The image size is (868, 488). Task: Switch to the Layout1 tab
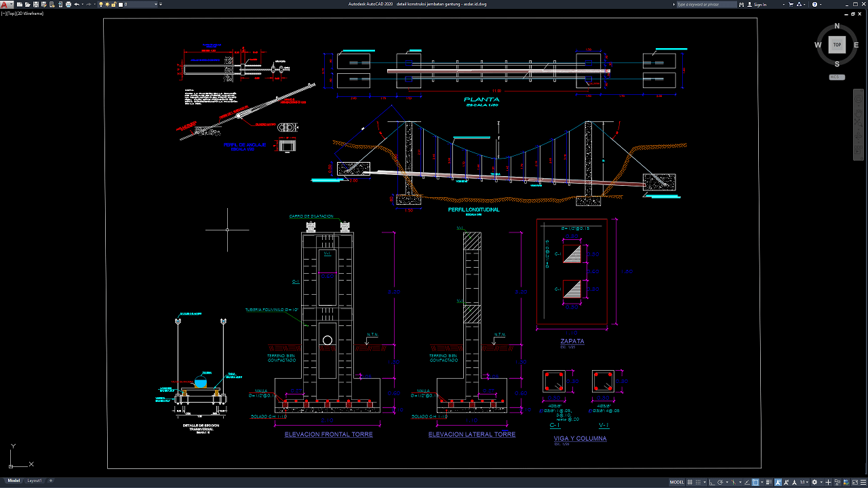pyautogui.click(x=34, y=481)
